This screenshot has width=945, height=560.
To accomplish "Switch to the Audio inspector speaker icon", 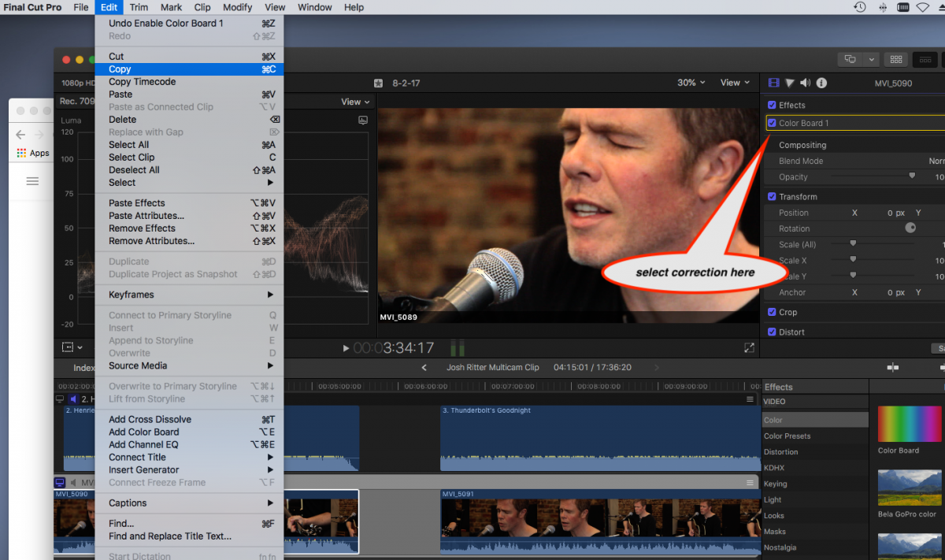I will click(x=806, y=83).
